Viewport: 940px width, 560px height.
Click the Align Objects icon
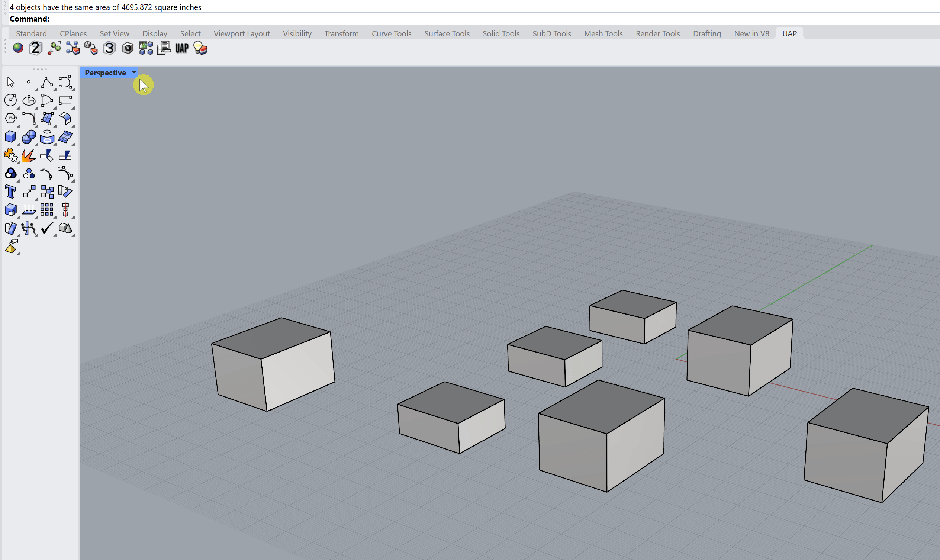pyautogui.click(x=65, y=210)
